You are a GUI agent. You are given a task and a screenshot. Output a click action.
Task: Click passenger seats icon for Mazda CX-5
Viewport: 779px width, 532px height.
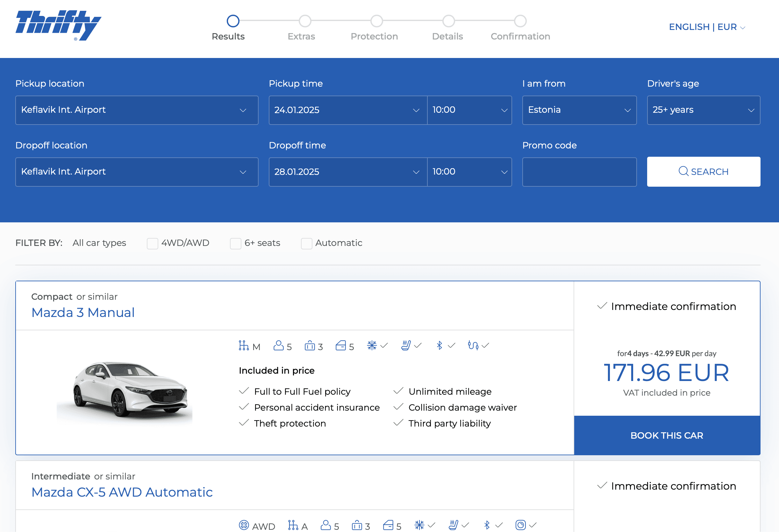[326, 525]
